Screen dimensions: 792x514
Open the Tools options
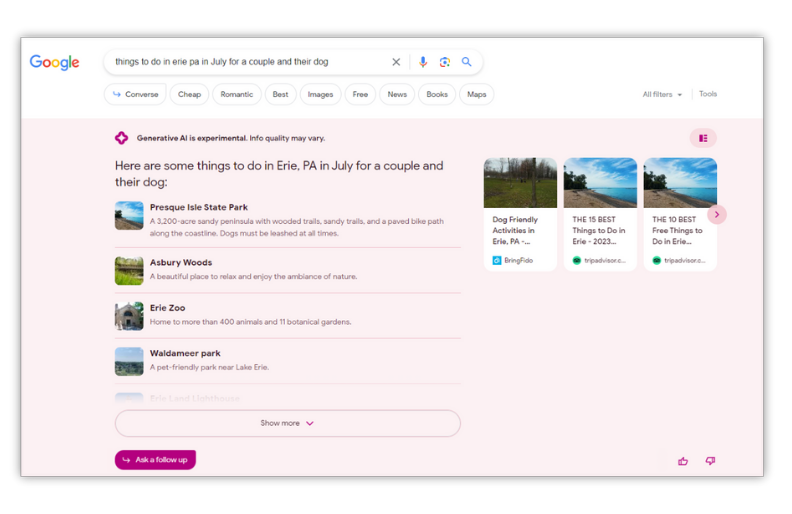point(708,94)
